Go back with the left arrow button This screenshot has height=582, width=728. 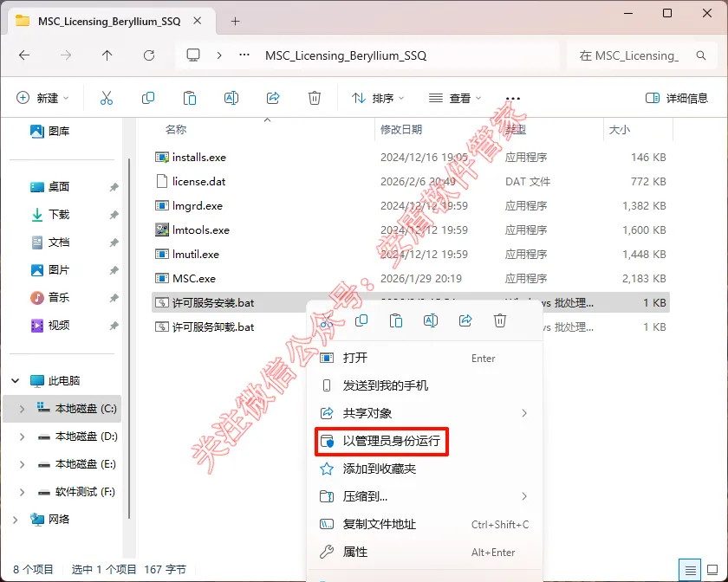[x=24, y=55]
